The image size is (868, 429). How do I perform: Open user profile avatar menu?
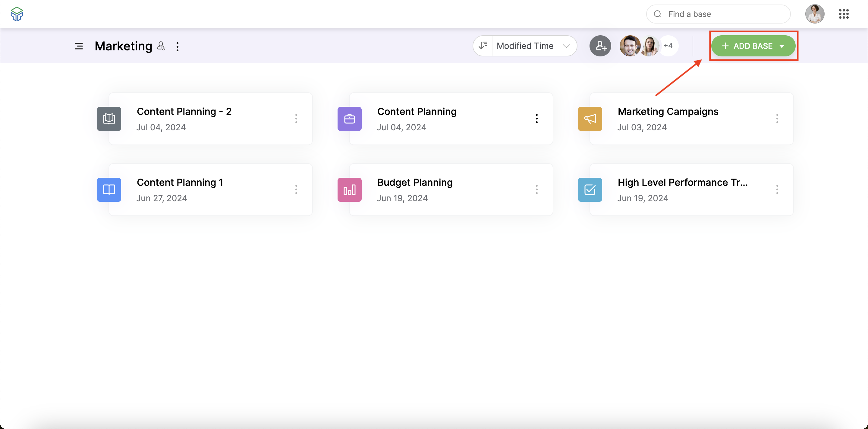tap(815, 14)
